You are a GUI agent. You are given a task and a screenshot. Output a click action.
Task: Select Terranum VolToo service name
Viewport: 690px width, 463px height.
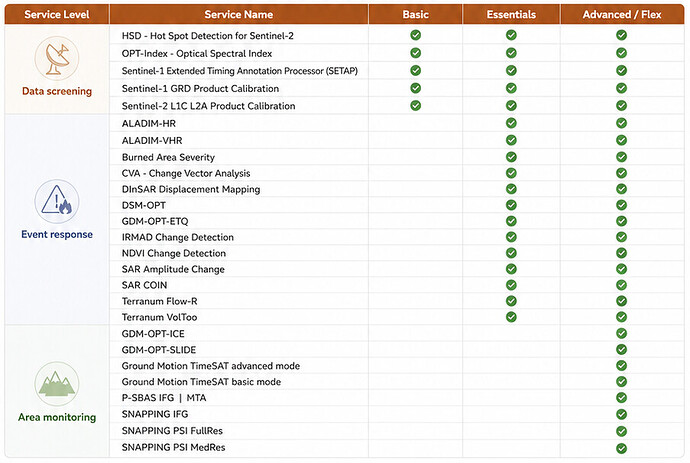click(159, 317)
